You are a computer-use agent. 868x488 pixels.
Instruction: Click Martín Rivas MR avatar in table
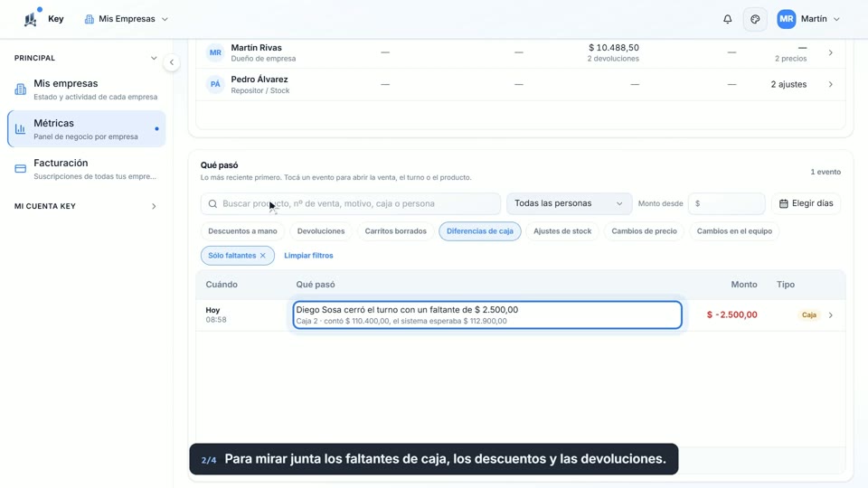click(215, 52)
